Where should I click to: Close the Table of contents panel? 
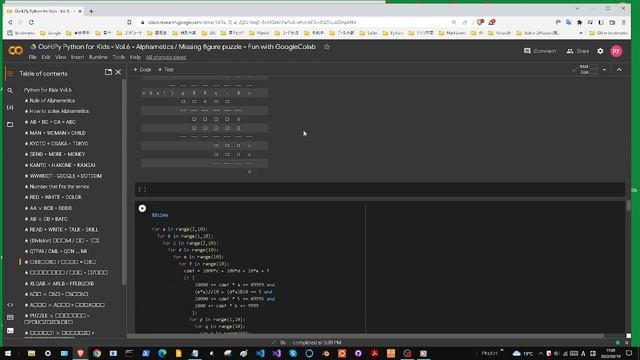tap(118, 72)
